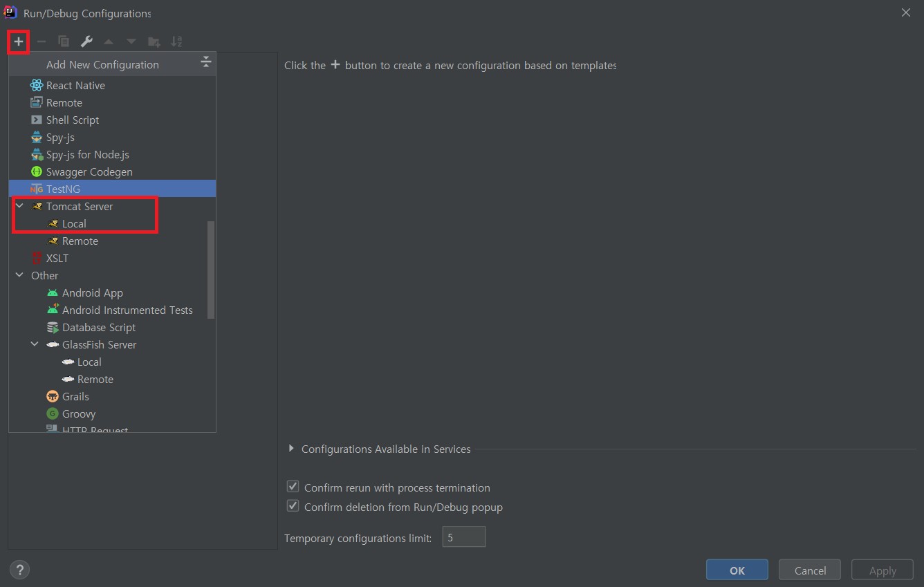The image size is (924, 587).
Task: Click the Tomcat Local icon
Action: [53, 223]
